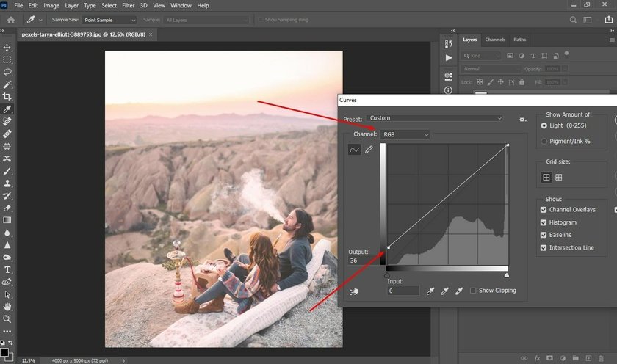Open the Image menu
617x364 pixels.
point(51,5)
